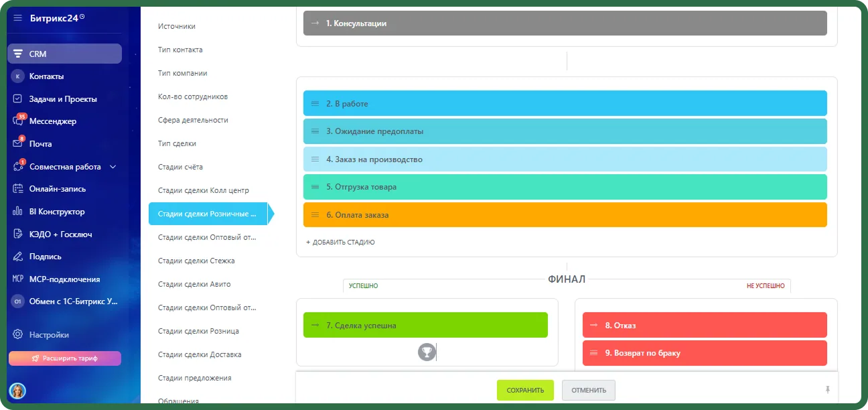This screenshot has height=410, width=868.
Task: Click the Подпись pen icon
Action: point(18,257)
